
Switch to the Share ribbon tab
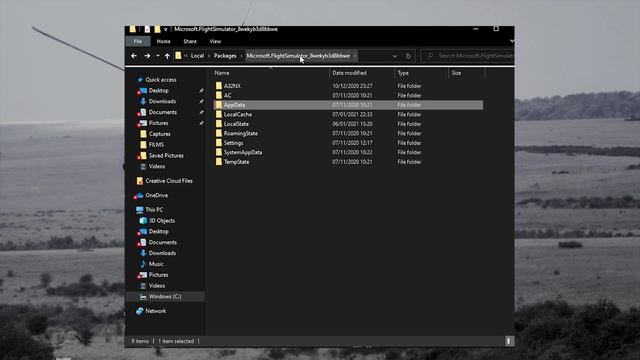190,41
